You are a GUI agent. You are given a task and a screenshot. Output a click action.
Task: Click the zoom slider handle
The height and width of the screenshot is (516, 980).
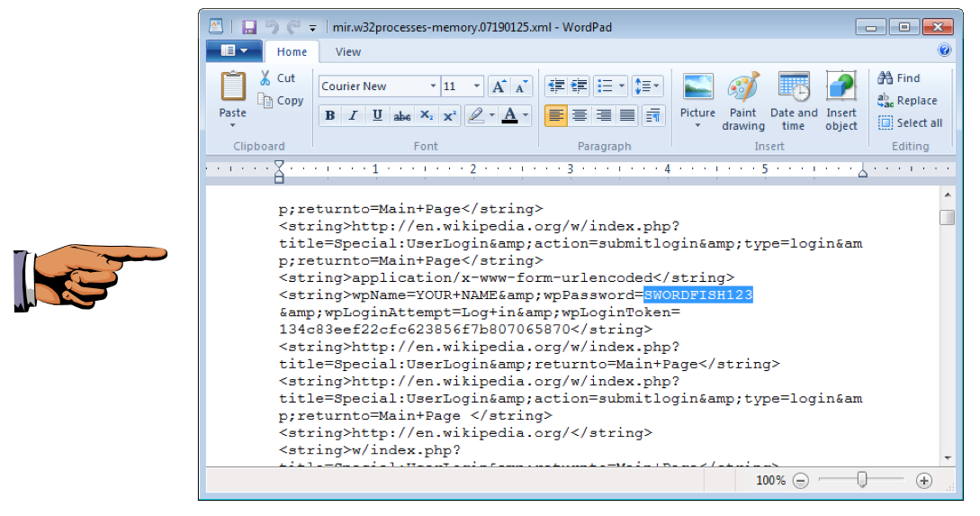[x=862, y=480]
